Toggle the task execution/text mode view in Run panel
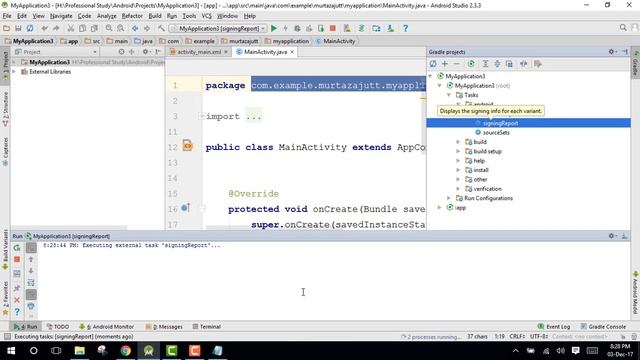 31,248
